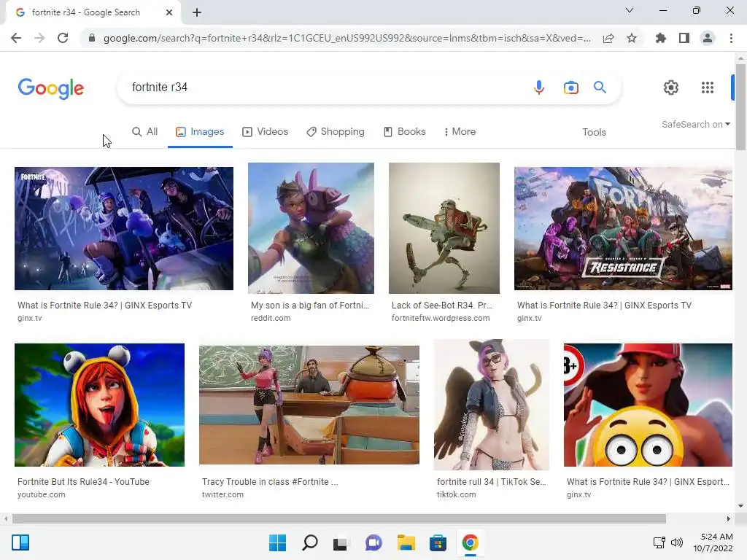Open File Explorer from the taskbar

[x=406, y=542]
